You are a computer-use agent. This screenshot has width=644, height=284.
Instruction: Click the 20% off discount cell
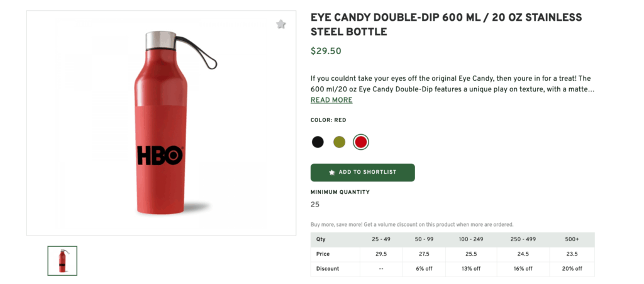coord(572,268)
